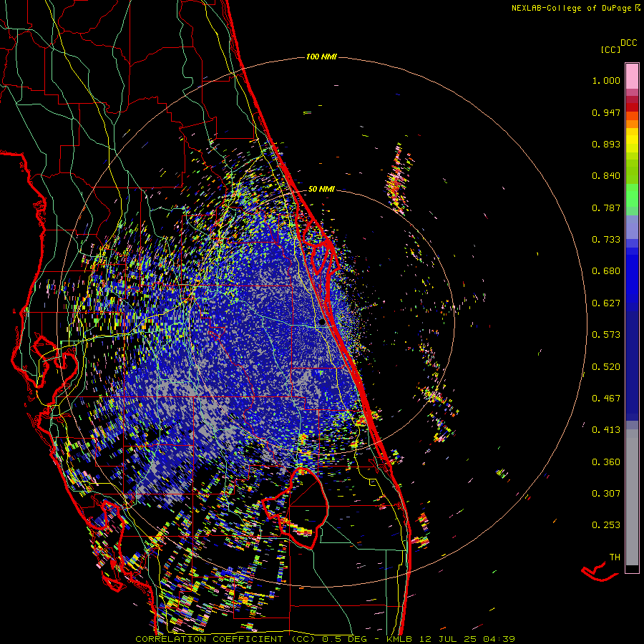Select the 1.000 value on color scale
This screenshot has width=644, height=644.
point(606,80)
